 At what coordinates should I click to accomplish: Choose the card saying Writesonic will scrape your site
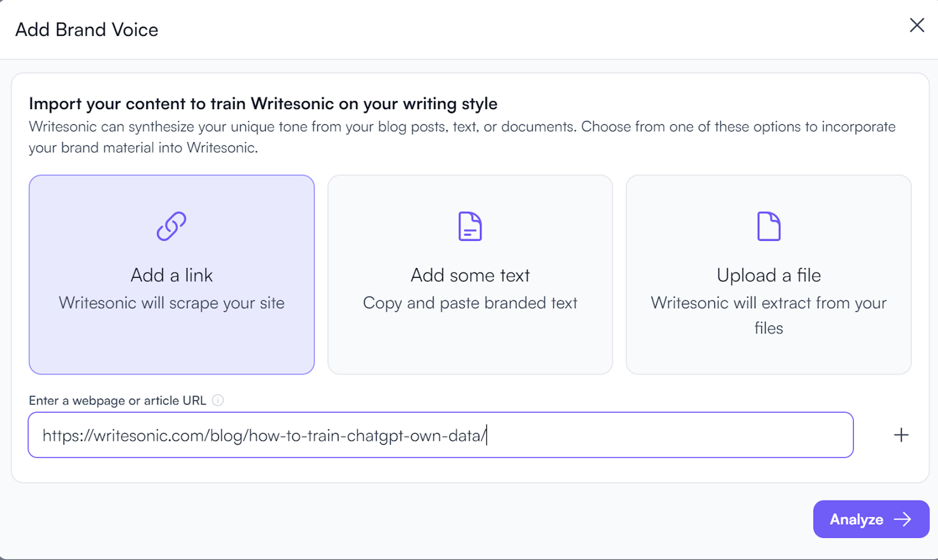(172, 302)
